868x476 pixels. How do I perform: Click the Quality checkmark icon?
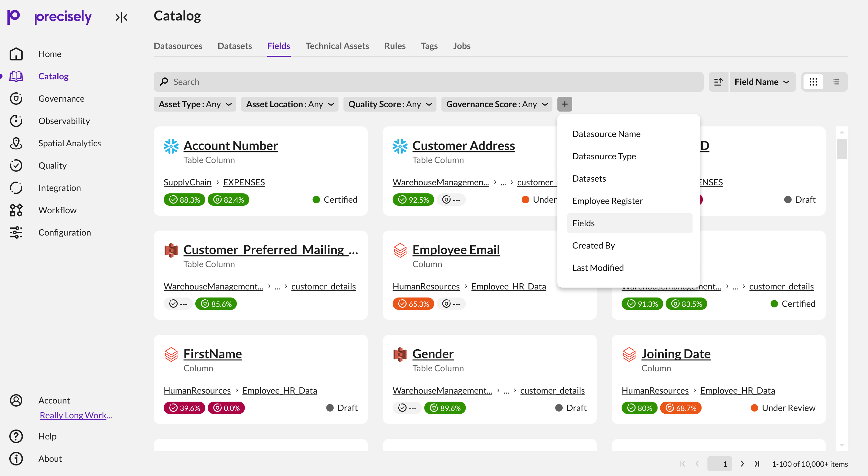16,165
